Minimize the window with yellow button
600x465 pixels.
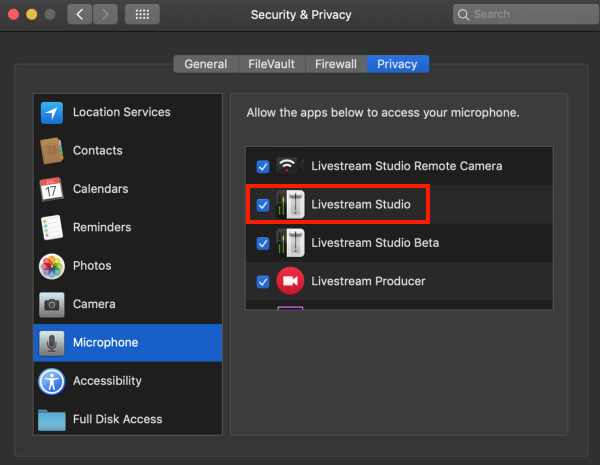(32, 15)
